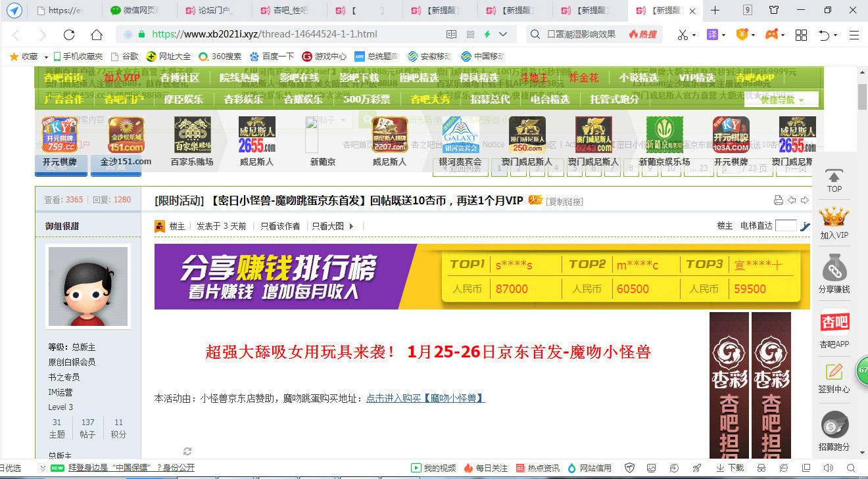Expand the 收藏 favorites dropdown arrow
The height and width of the screenshot is (479, 868).
point(44,57)
